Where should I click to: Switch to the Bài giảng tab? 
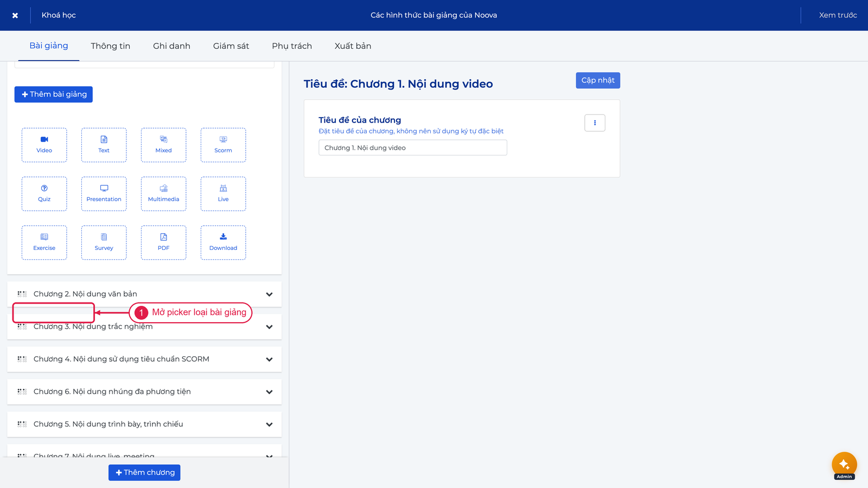[49, 46]
